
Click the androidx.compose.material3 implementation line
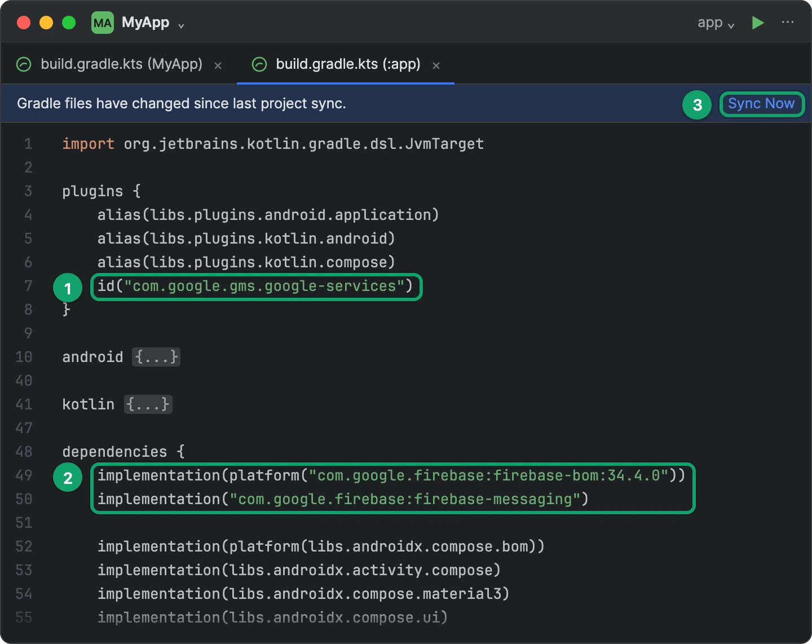tap(303, 594)
